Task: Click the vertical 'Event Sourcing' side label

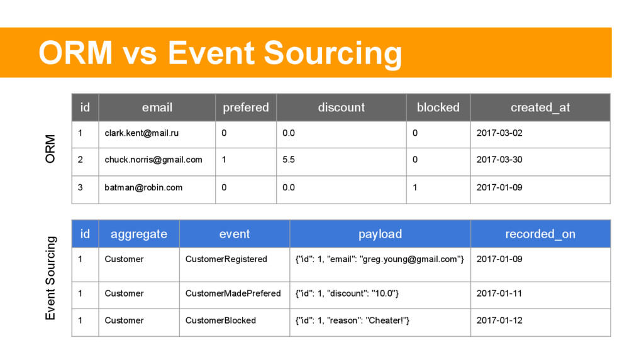Action: point(50,278)
